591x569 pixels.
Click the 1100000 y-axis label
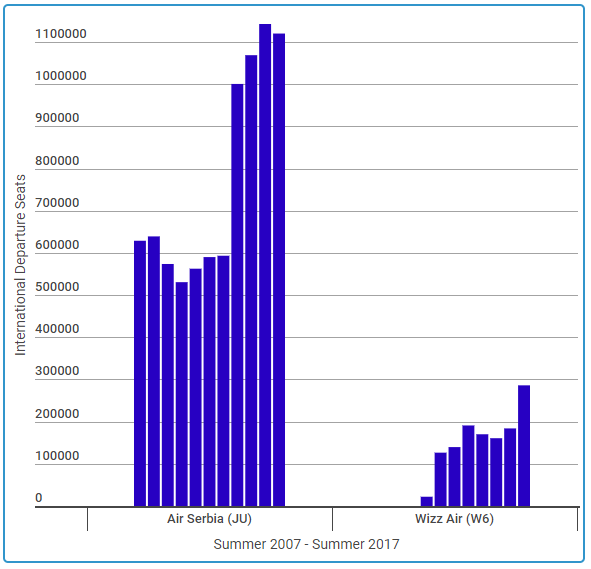click(x=61, y=34)
